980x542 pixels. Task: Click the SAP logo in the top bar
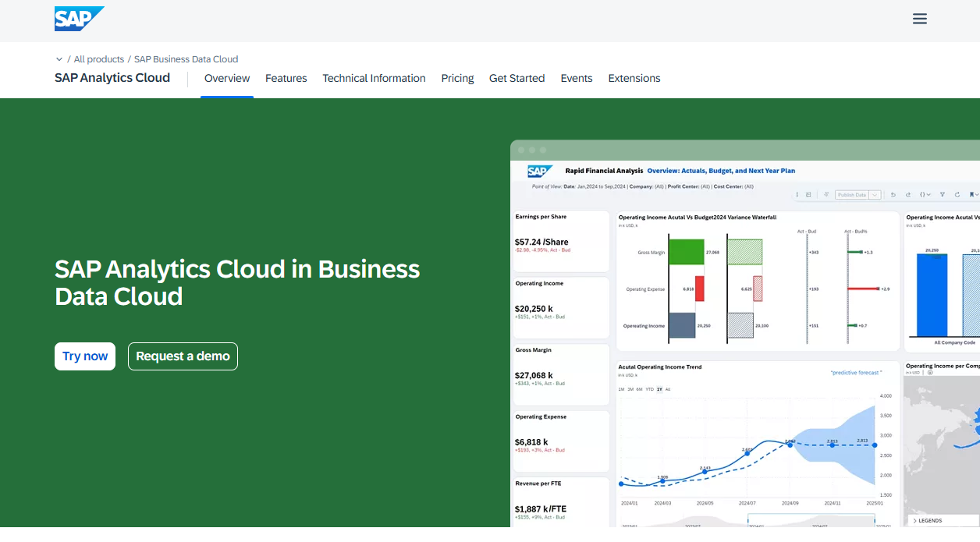pyautogui.click(x=78, y=18)
